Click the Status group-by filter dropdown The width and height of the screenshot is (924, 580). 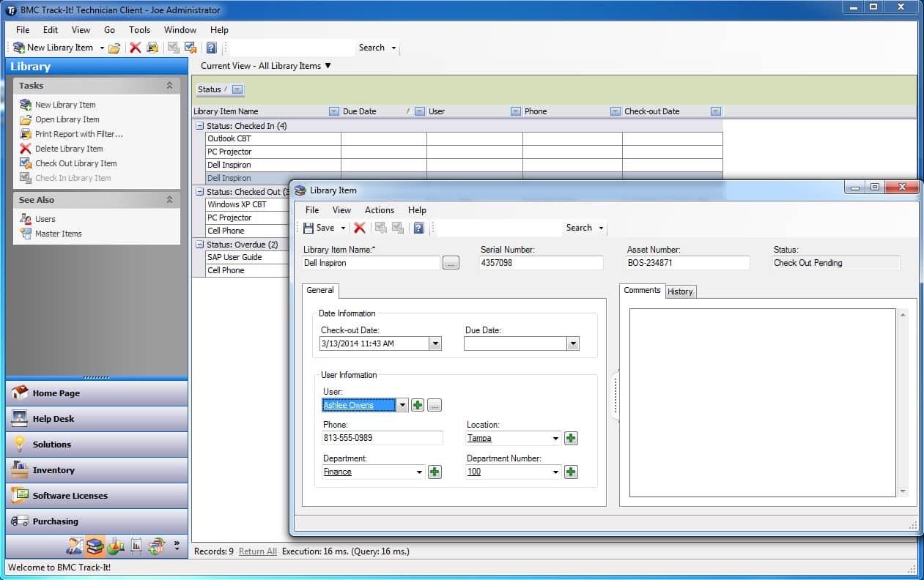[x=237, y=89]
